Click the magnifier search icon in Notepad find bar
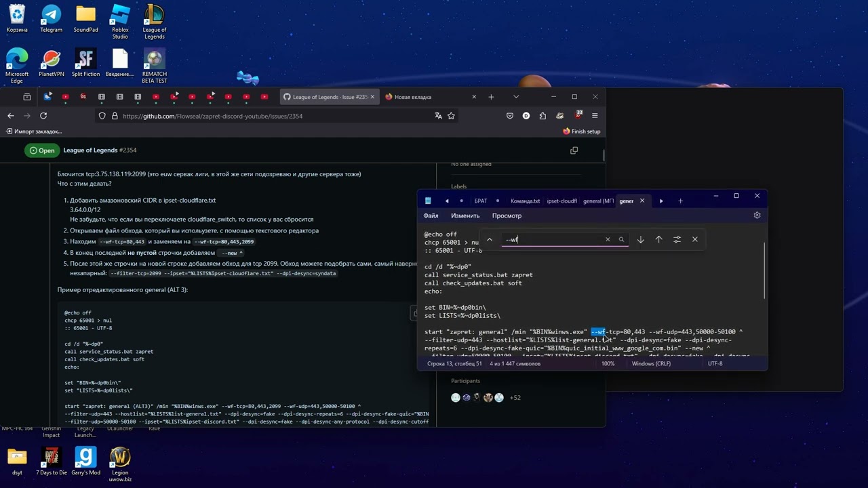Viewport: 868px width, 488px height. click(x=621, y=239)
